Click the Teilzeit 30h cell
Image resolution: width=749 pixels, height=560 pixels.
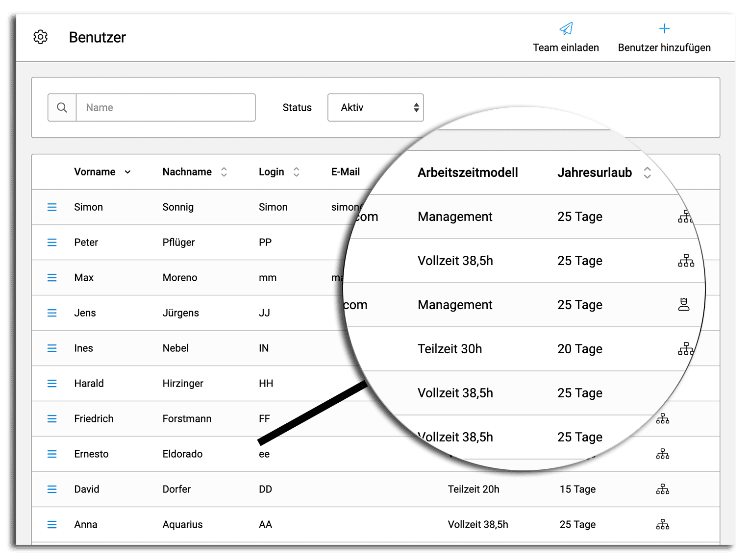coord(449,349)
